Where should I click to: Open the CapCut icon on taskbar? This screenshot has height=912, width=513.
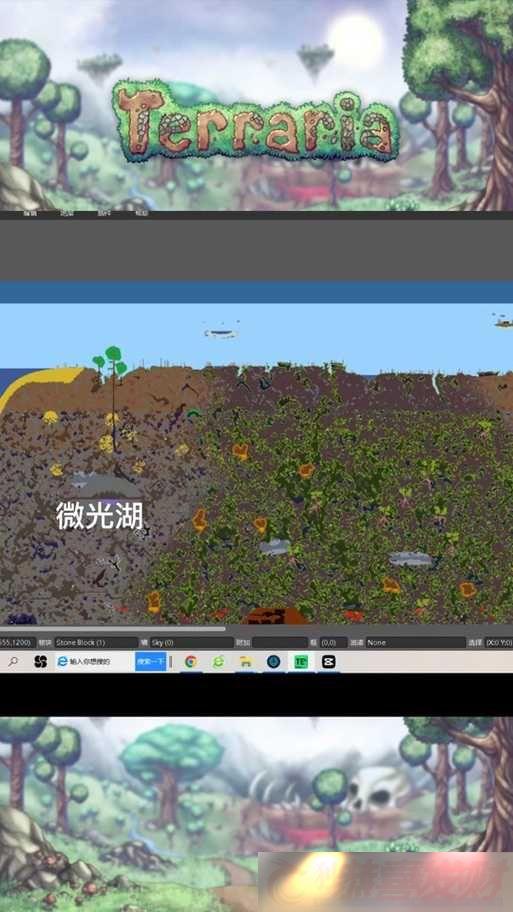329,661
